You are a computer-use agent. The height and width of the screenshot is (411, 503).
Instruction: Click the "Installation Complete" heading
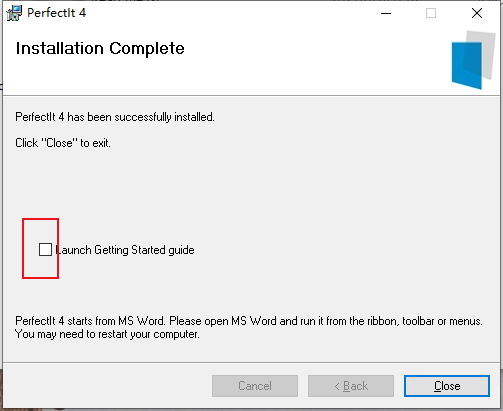(x=100, y=49)
